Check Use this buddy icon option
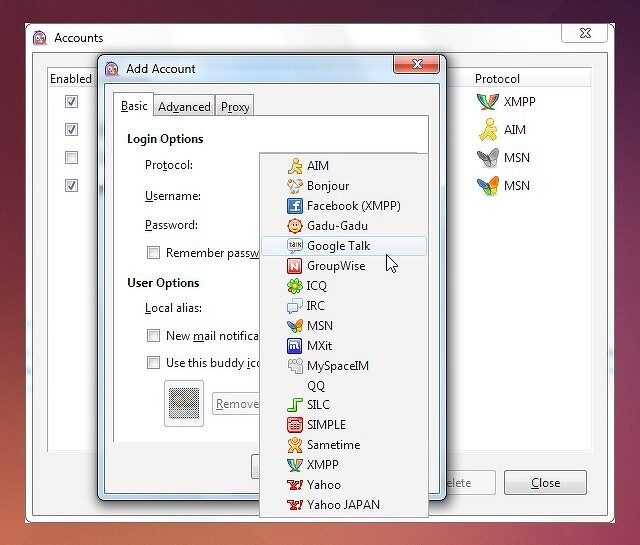Viewport: 640px width, 545px height. (x=154, y=363)
